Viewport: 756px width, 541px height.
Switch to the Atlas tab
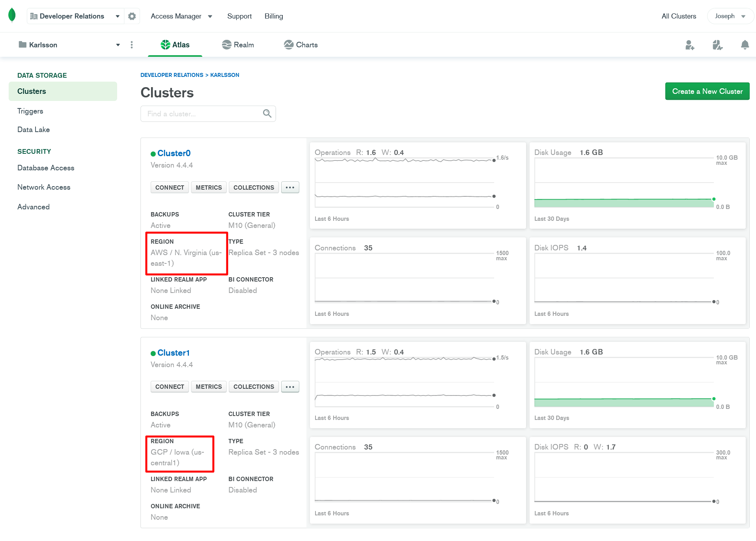[x=175, y=45]
